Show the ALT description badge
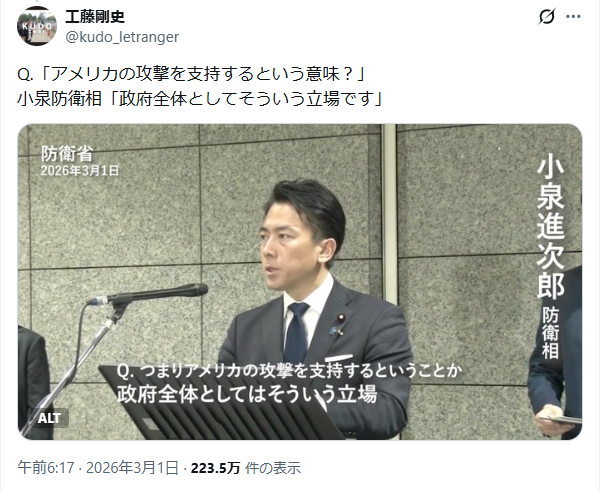603x491 pixels. [49, 418]
